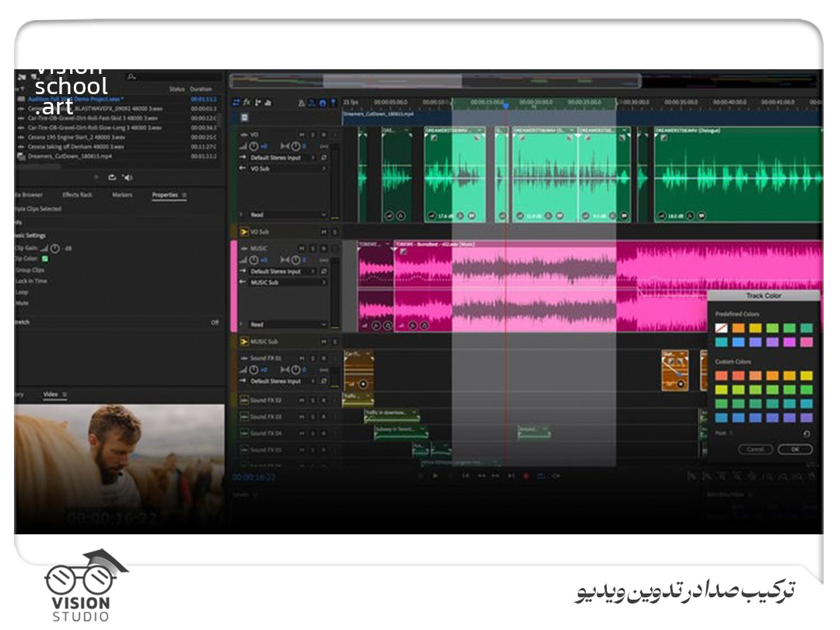Click the Play button in the transport bar
The image size is (840, 630).
(435, 476)
